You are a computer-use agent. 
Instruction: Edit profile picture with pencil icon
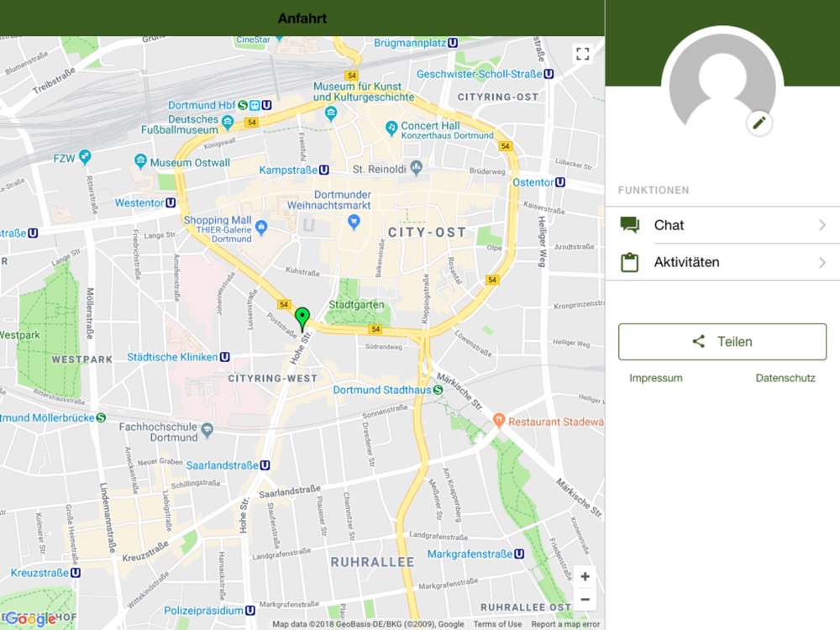(x=759, y=123)
